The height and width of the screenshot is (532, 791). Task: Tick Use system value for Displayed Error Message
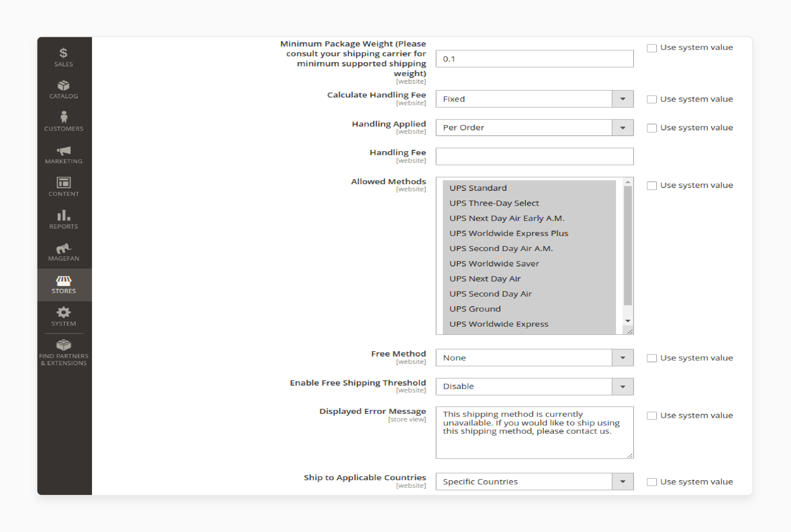pos(651,416)
